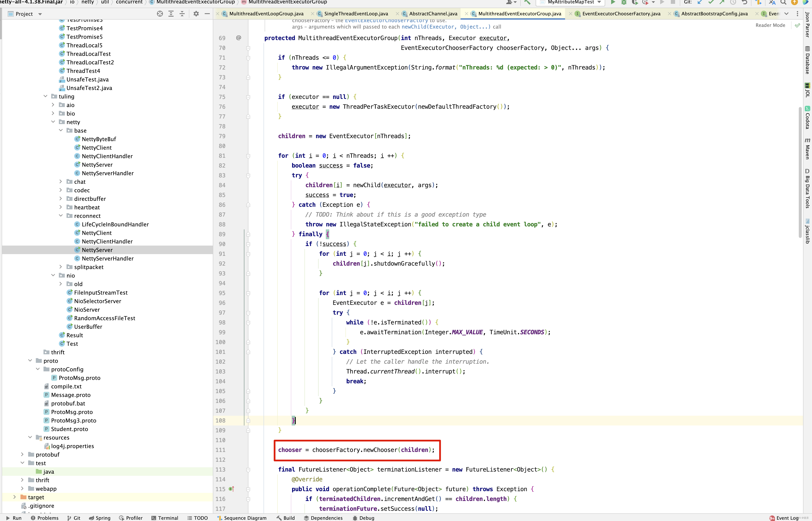812x521 pixels.
Task: Open the Event Log button
Action: coord(787,518)
